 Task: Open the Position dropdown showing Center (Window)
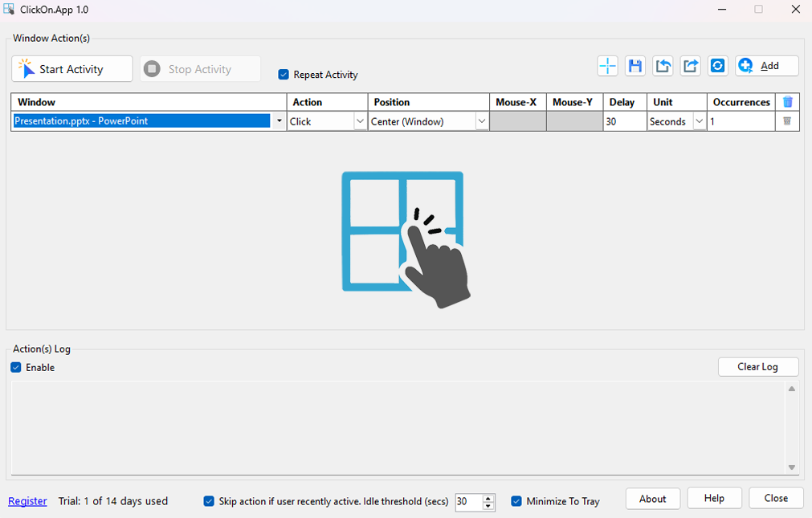(482, 121)
